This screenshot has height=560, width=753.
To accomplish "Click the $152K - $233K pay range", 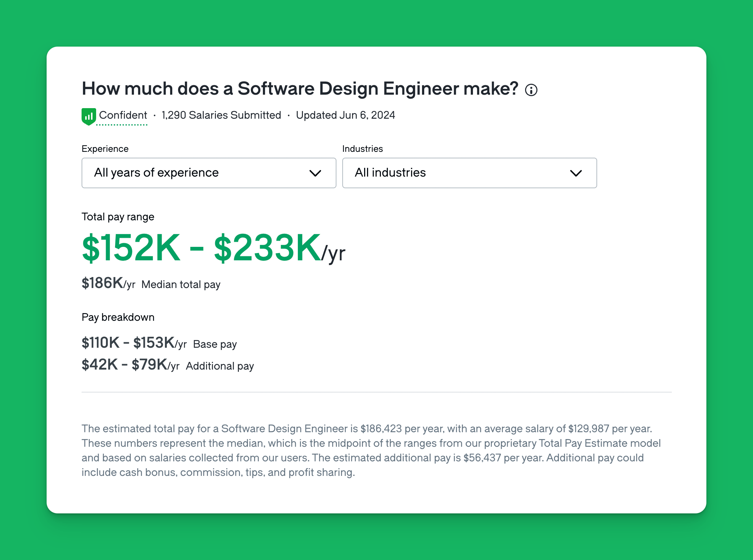I will pyautogui.click(x=202, y=248).
